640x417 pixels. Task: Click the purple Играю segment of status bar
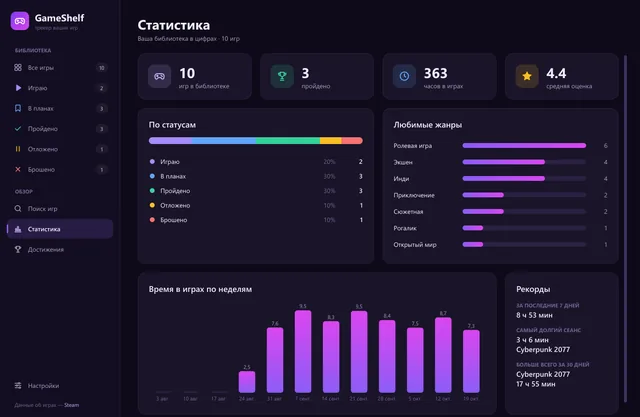pos(170,141)
